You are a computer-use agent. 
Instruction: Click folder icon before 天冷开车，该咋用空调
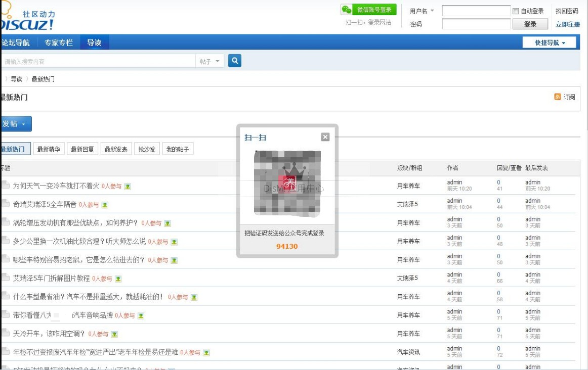pyautogui.click(x=5, y=332)
